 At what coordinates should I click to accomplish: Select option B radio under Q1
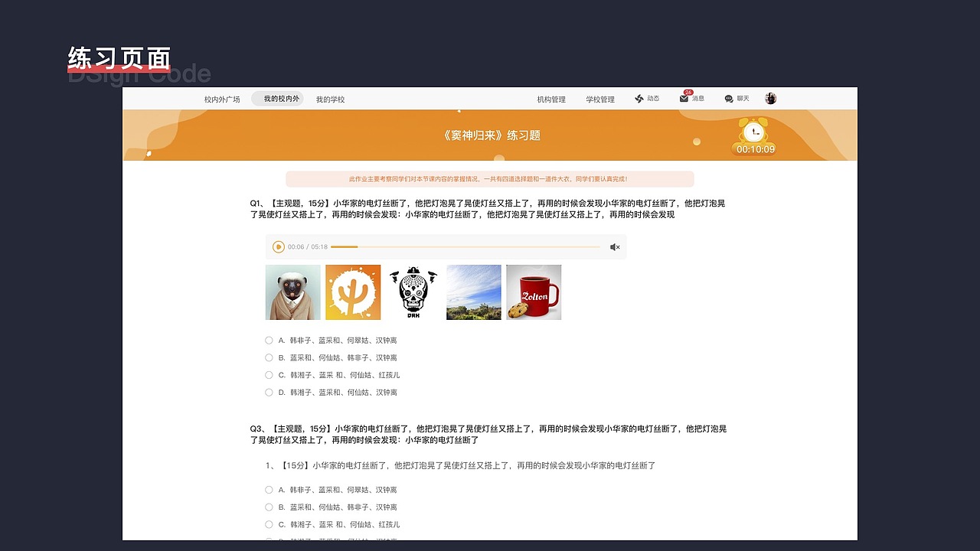(x=269, y=357)
